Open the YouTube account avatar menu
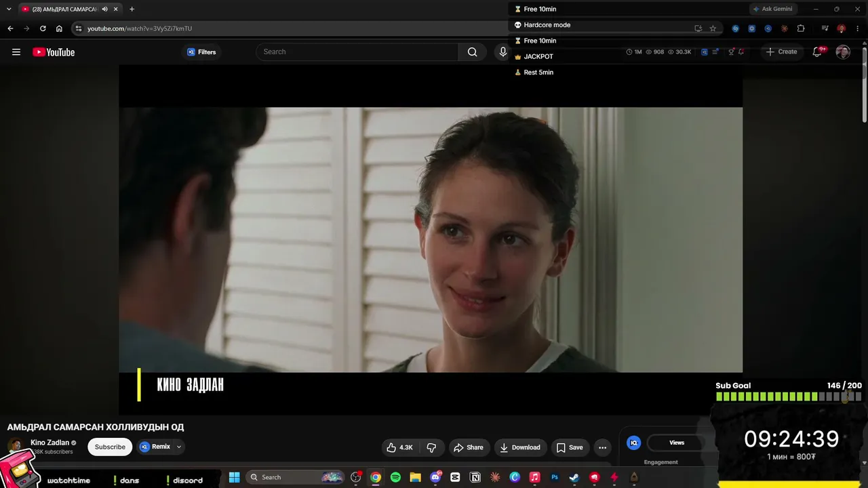 pos(843,52)
